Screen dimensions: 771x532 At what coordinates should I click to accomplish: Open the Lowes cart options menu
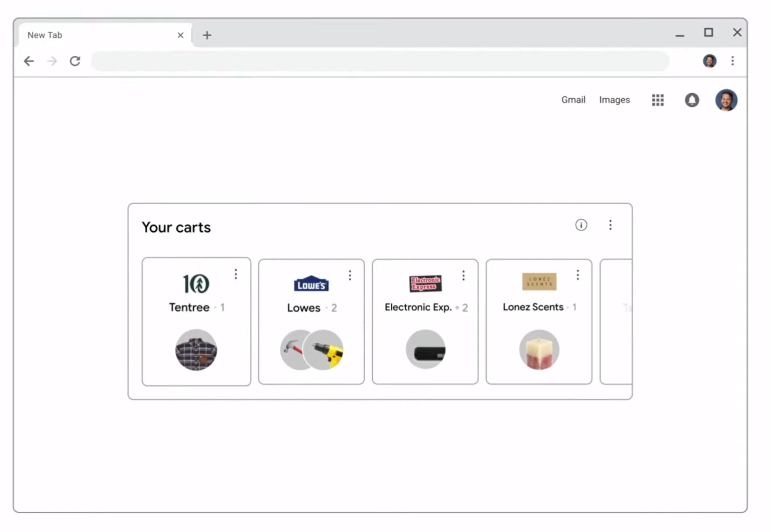pyautogui.click(x=350, y=275)
